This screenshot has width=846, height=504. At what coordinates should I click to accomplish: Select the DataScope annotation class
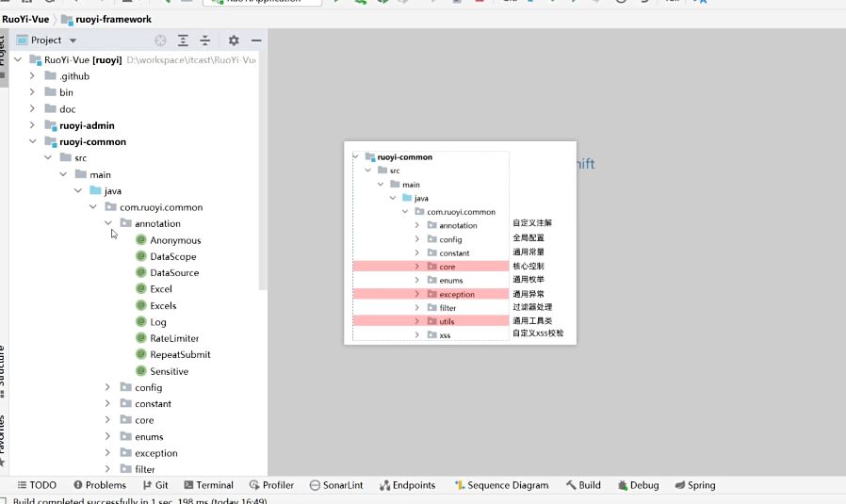coord(172,256)
